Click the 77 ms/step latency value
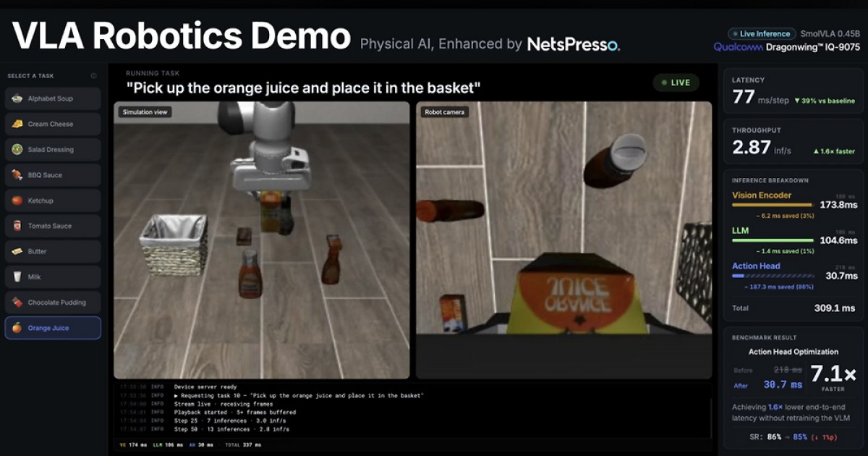 pyautogui.click(x=759, y=97)
